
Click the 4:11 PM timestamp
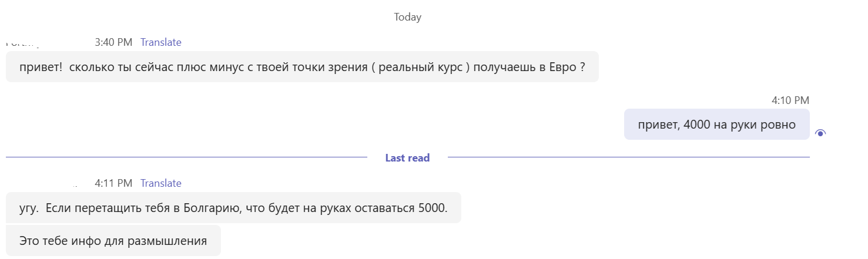(x=113, y=183)
